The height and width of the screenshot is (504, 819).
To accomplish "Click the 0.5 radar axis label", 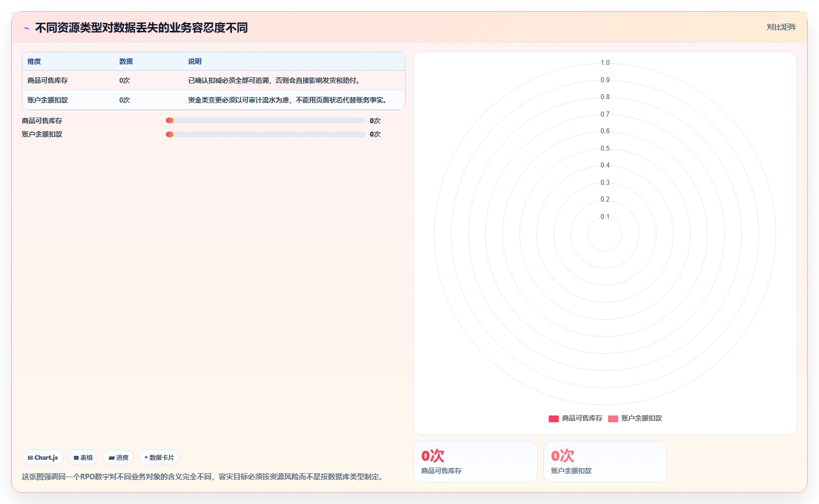I will tap(605, 148).
